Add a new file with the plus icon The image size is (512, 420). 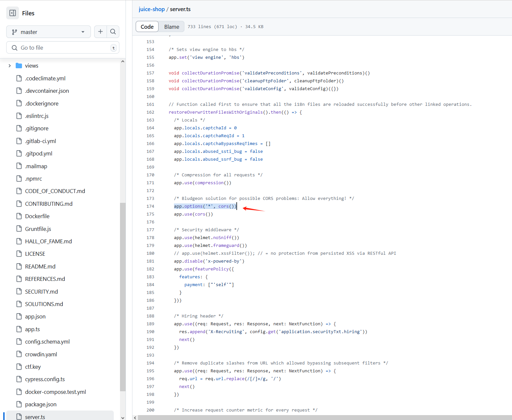click(100, 32)
